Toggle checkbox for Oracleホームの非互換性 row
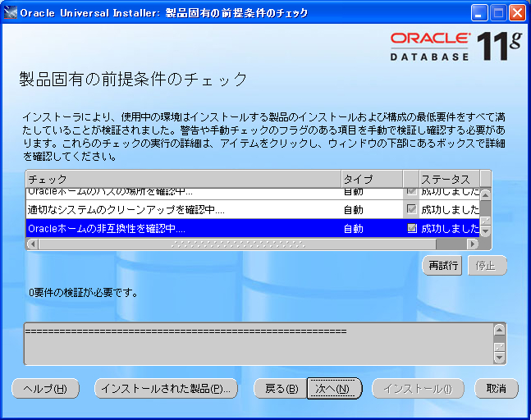Viewport: 531px width, 420px height. click(x=411, y=228)
